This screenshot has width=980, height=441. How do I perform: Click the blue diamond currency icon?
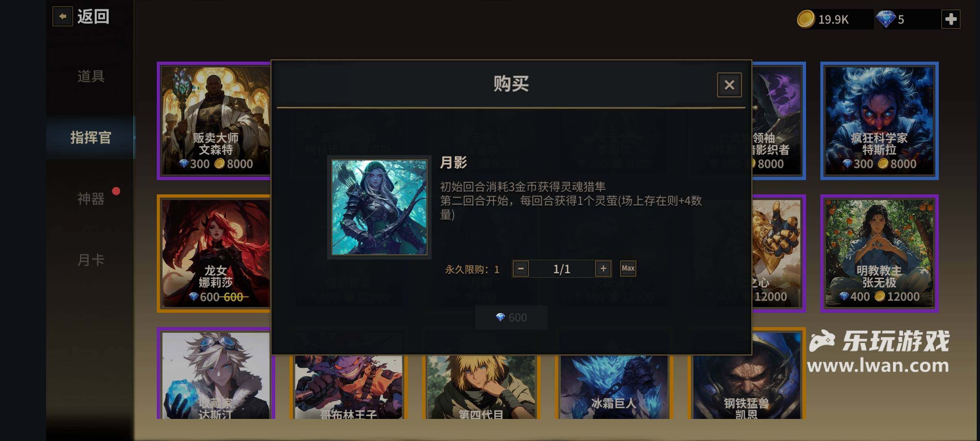(885, 19)
